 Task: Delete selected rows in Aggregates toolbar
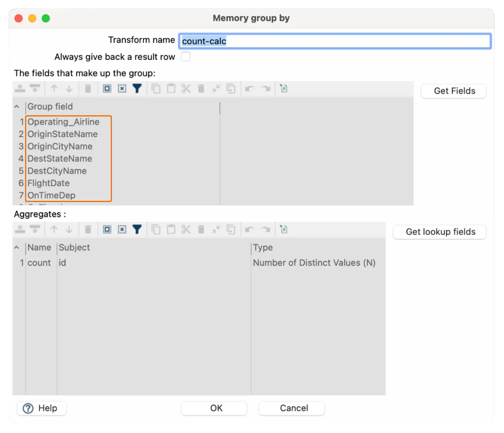[x=88, y=229]
